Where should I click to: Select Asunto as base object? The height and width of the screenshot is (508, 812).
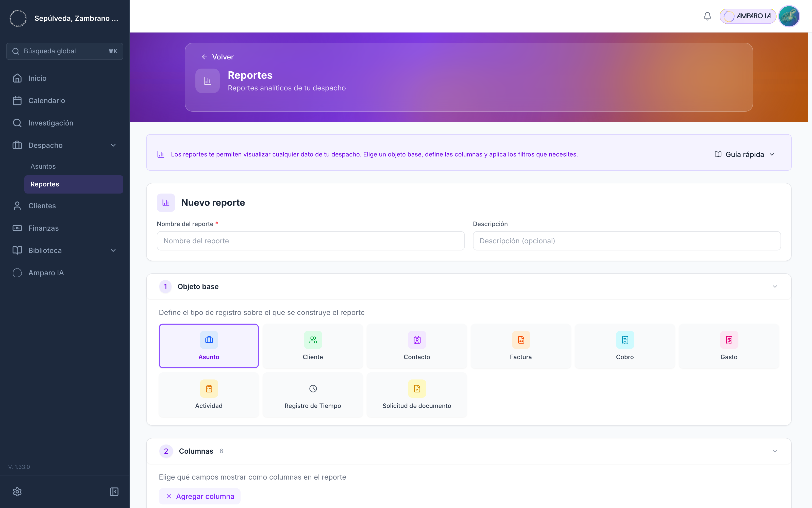pos(209,346)
